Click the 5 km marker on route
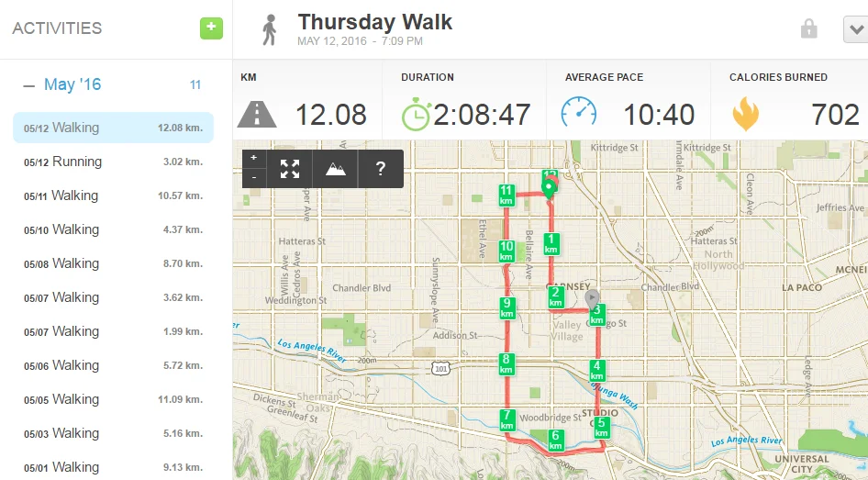 [602, 427]
